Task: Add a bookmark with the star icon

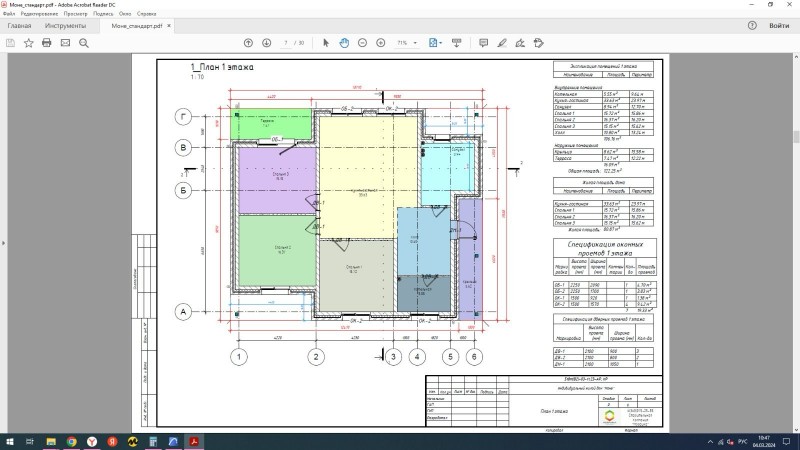Action: [x=28, y=43]
